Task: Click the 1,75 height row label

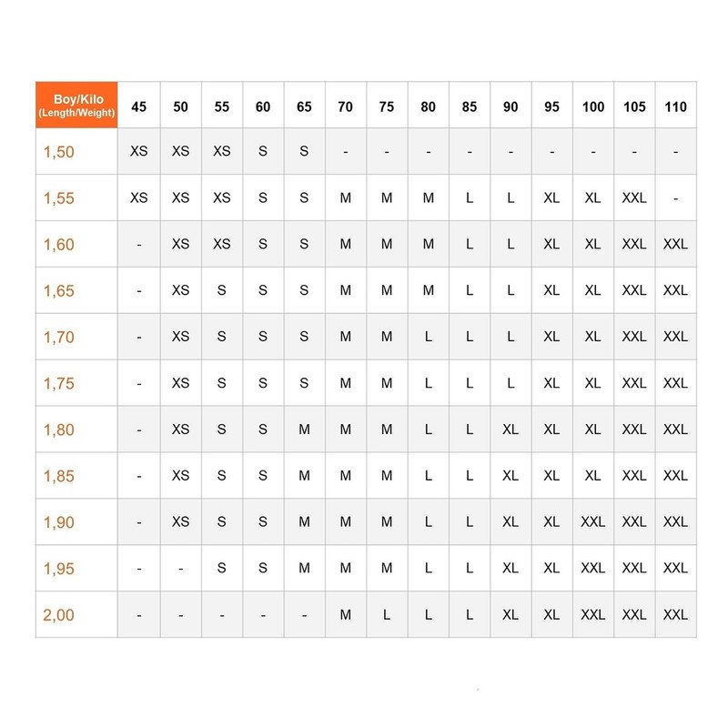Action: (59, 383)
